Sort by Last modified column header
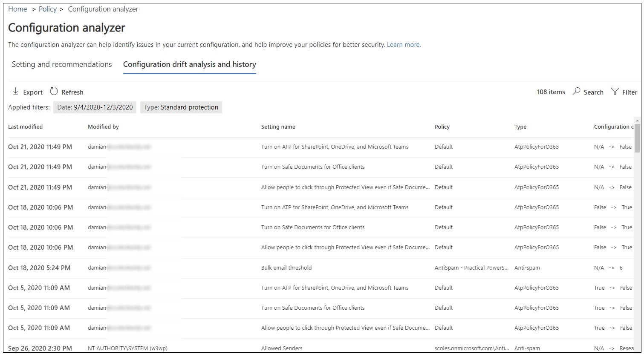Image resolution: width=644 pixels, height=354 pixels. 25,127
